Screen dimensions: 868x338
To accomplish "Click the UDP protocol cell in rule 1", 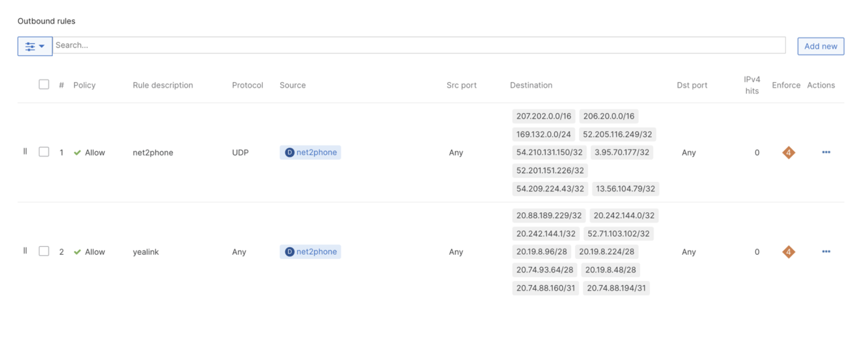I will (x=240, y=152).
